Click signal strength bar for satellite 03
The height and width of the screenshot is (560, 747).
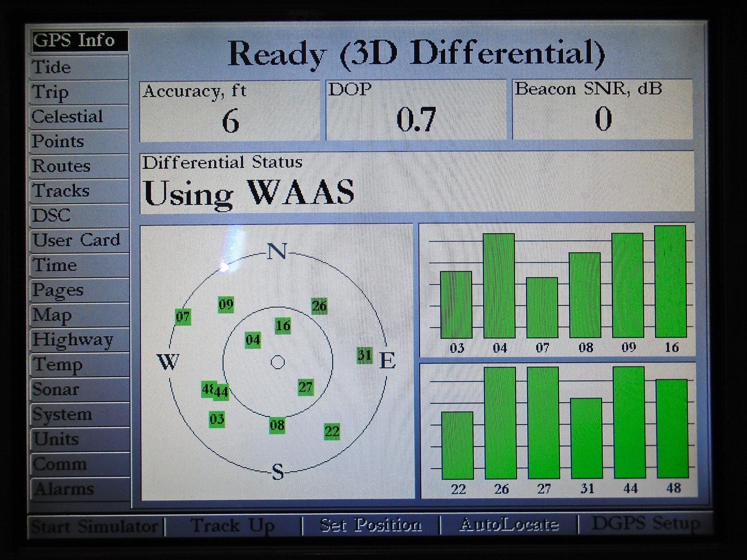pos(456,304)
